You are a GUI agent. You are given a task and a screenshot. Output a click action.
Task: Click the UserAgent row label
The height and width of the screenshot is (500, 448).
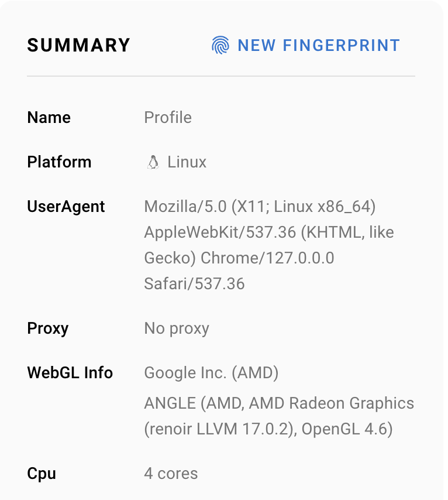66,206
